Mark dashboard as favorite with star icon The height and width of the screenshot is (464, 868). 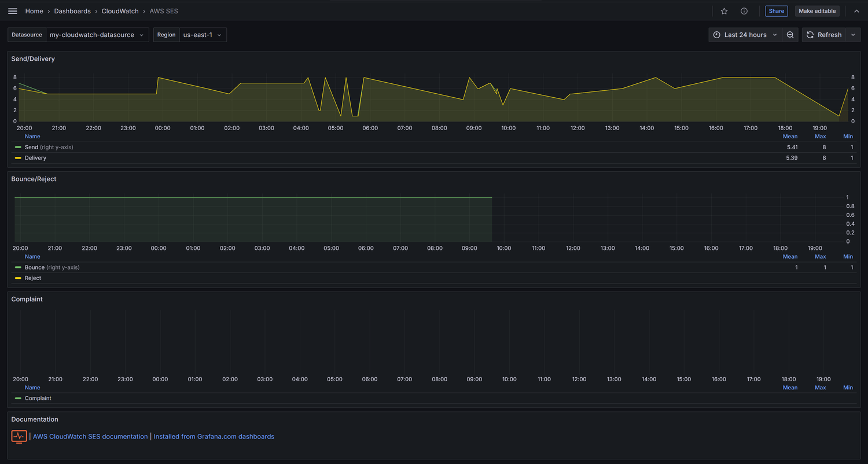point(724,11)
